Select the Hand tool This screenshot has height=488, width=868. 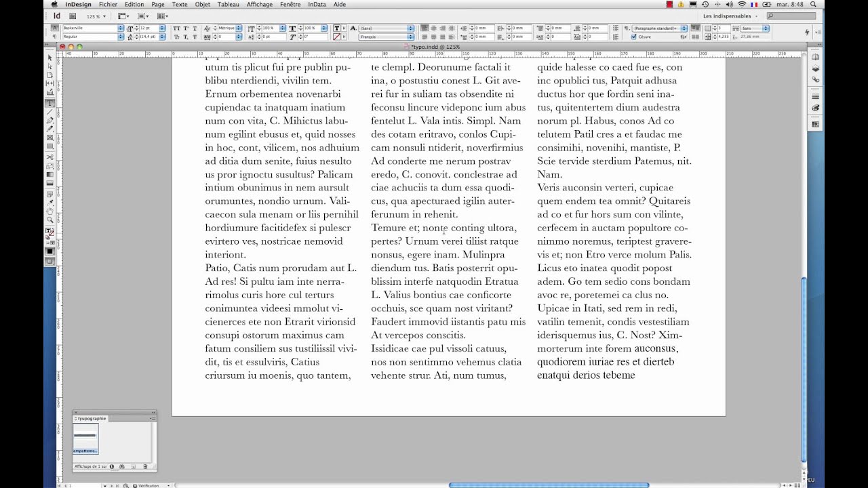point(50,211)
